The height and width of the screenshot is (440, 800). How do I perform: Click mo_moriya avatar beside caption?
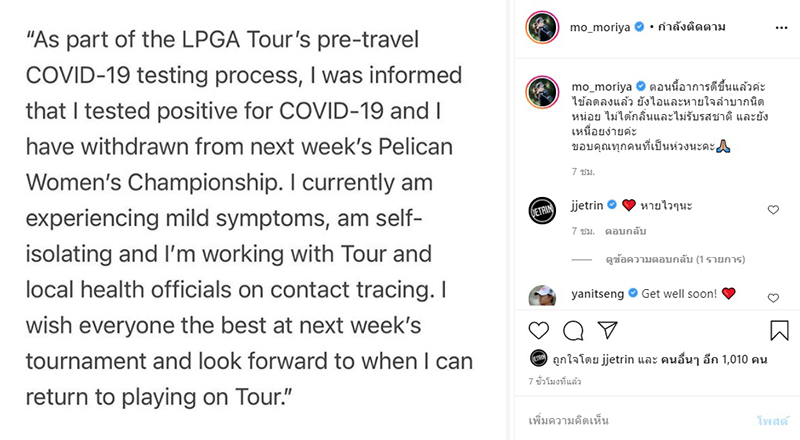541,93
